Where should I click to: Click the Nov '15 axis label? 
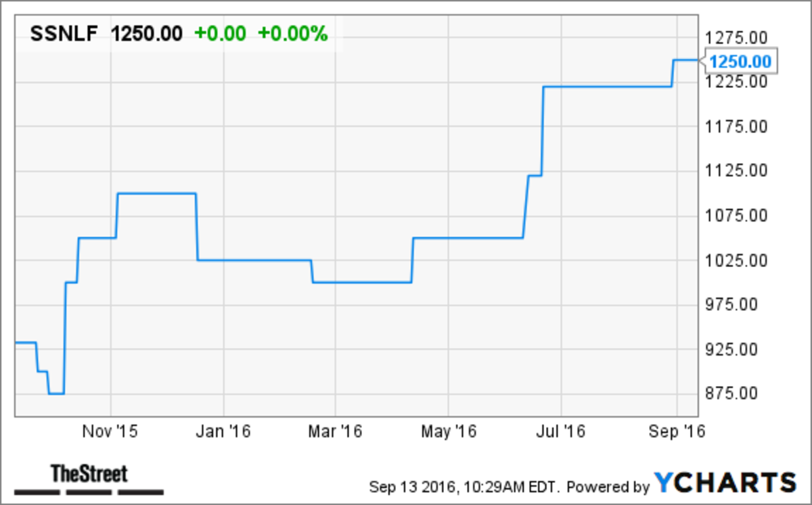[112, 431]
